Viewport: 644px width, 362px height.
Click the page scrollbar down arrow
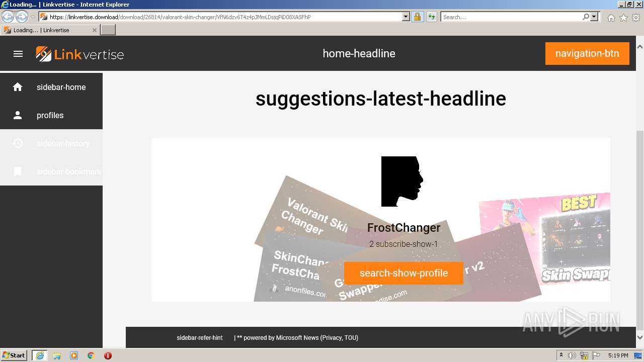tap(640, 337)
